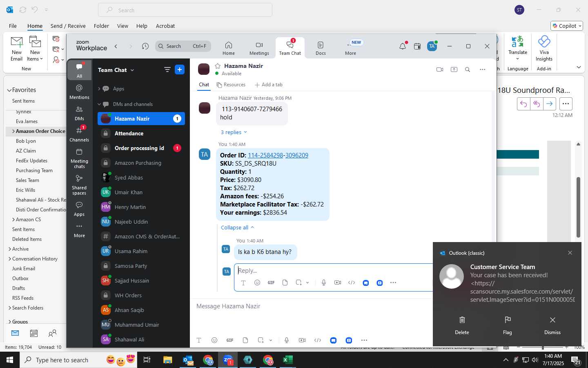Expand Conversation History folder in Outlook

(x=10, y=259)
